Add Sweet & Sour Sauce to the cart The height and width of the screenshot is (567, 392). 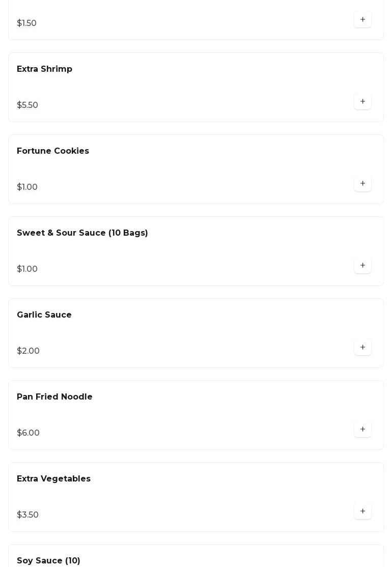pos(362,266)
